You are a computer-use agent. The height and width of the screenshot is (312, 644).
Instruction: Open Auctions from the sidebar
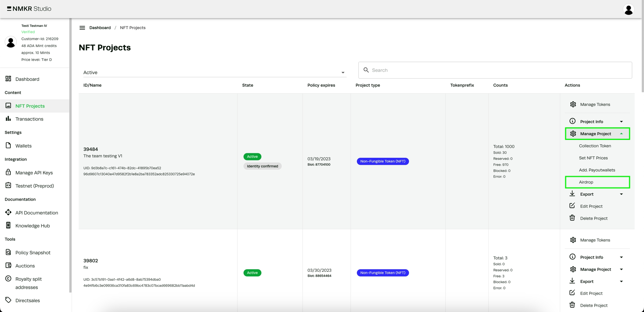(25, 266)
